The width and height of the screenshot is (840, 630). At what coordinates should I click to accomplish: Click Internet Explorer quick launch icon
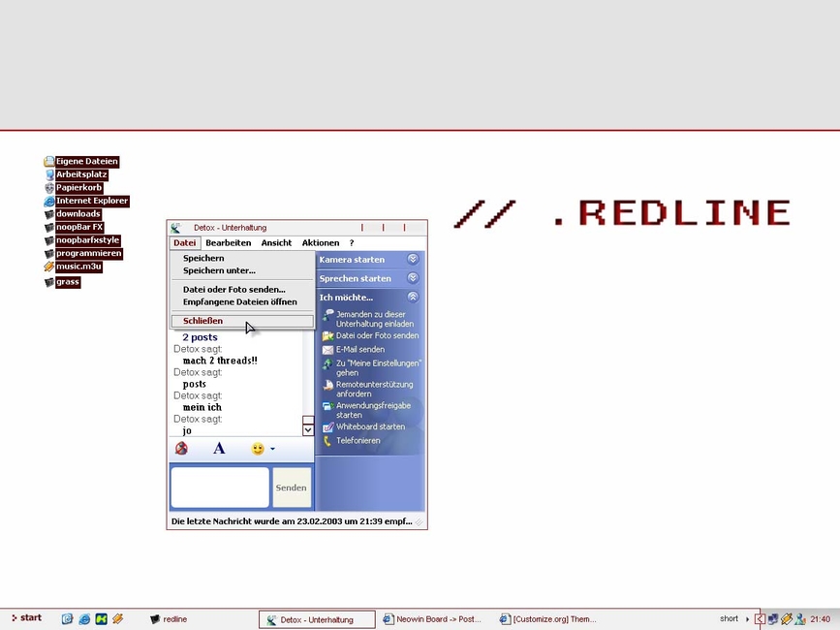84,619
